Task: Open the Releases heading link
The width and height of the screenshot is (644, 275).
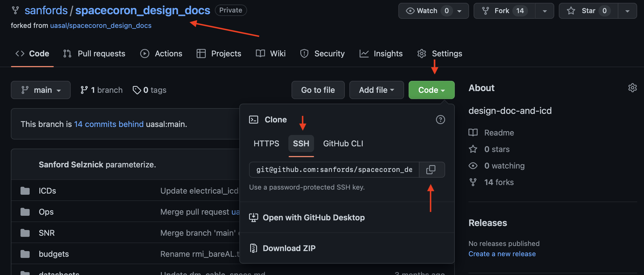Action: (488, 223)
